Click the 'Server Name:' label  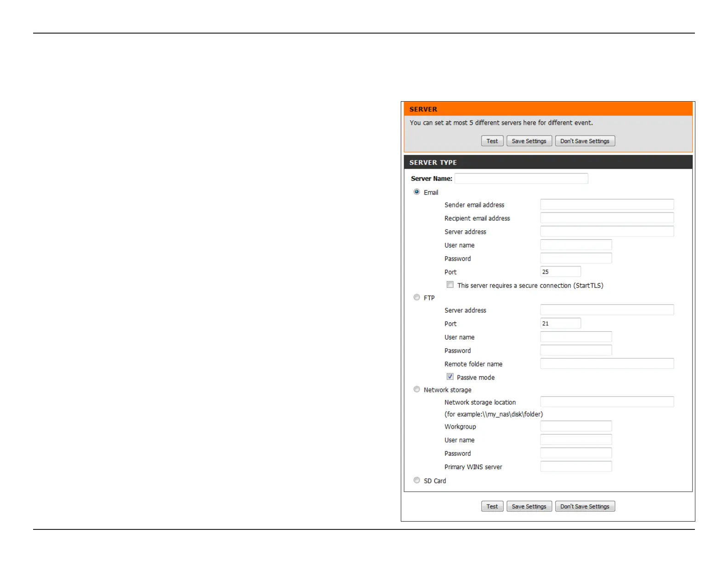[432, 179]
